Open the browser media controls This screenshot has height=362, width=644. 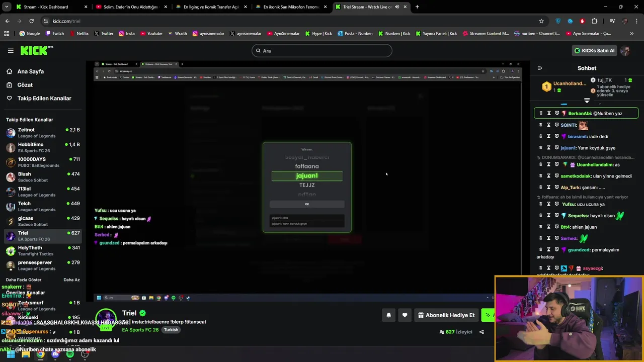[612, 21]
